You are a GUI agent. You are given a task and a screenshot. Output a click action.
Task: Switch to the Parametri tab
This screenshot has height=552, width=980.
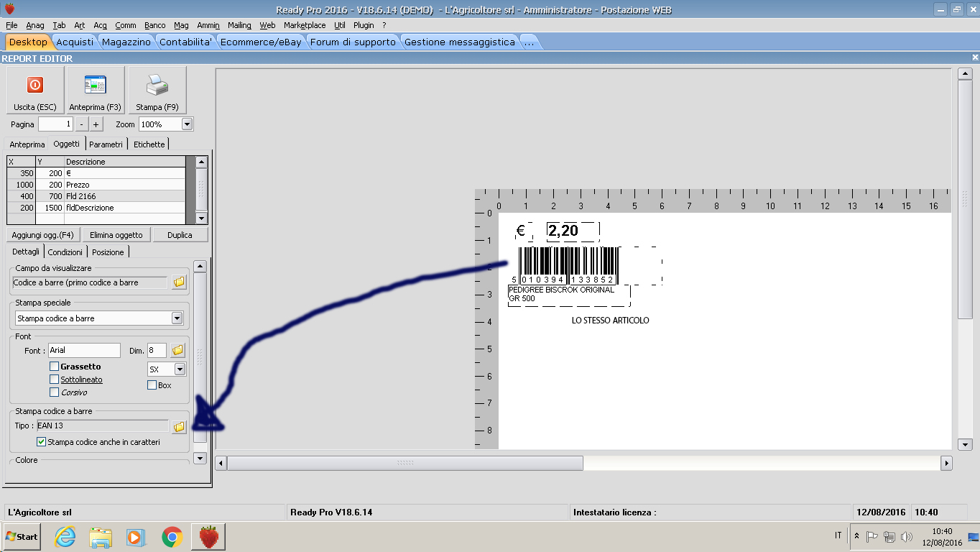point(106,144)
